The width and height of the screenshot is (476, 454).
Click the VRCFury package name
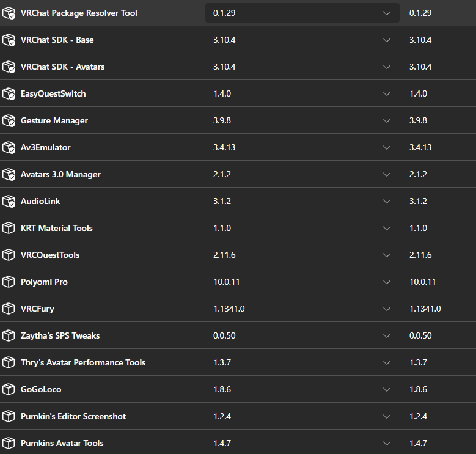(x=37, y=309)
